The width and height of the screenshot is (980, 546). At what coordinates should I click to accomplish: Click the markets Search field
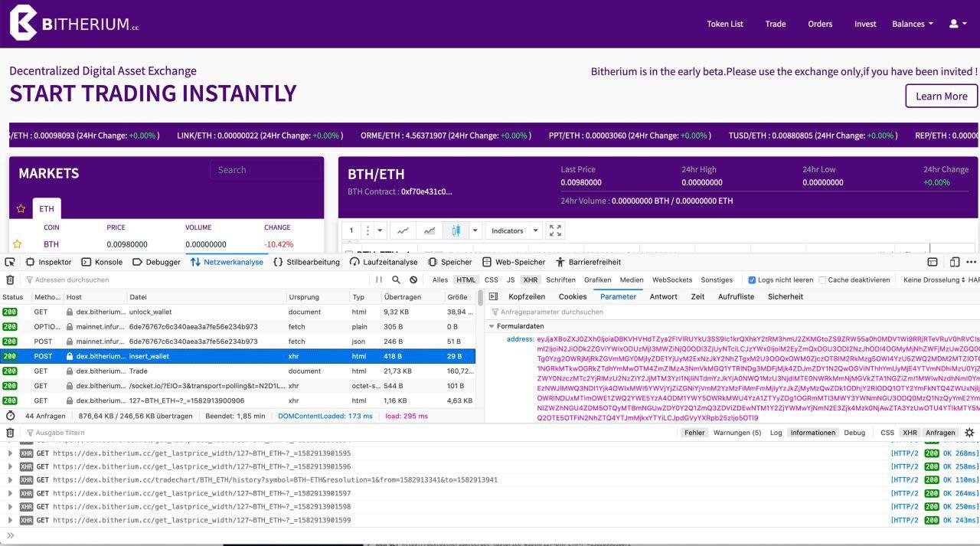pyautogui.click(x=265, y=170)
